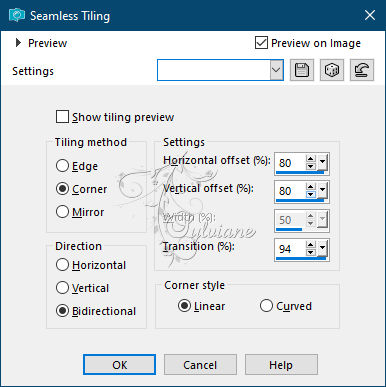Select the Edge tiling method
This screenshot has width=386, height=387.
pos(62,166)
